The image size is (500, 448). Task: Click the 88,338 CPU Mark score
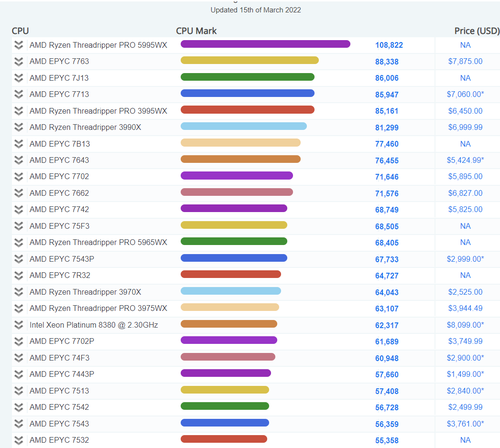(x=387, y=62)
